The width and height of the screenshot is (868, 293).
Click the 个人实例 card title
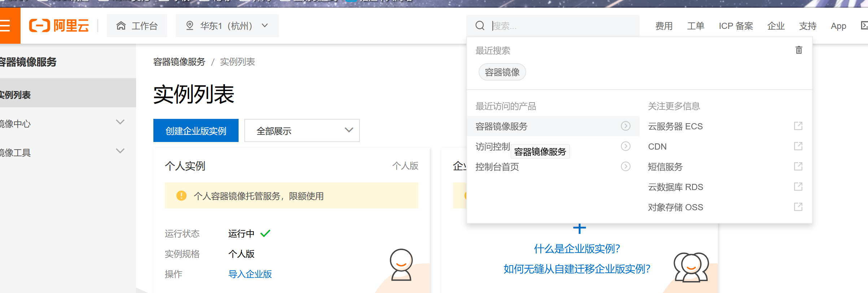185,166
